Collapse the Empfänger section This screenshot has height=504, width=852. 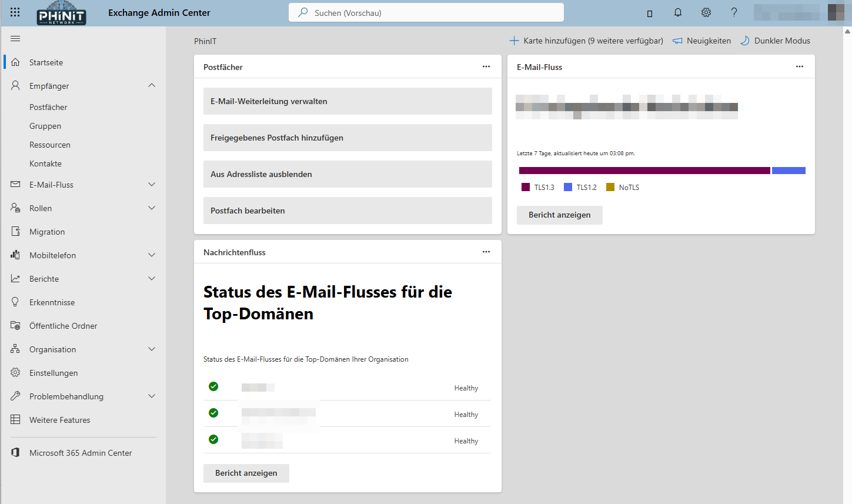click(152, 86)
